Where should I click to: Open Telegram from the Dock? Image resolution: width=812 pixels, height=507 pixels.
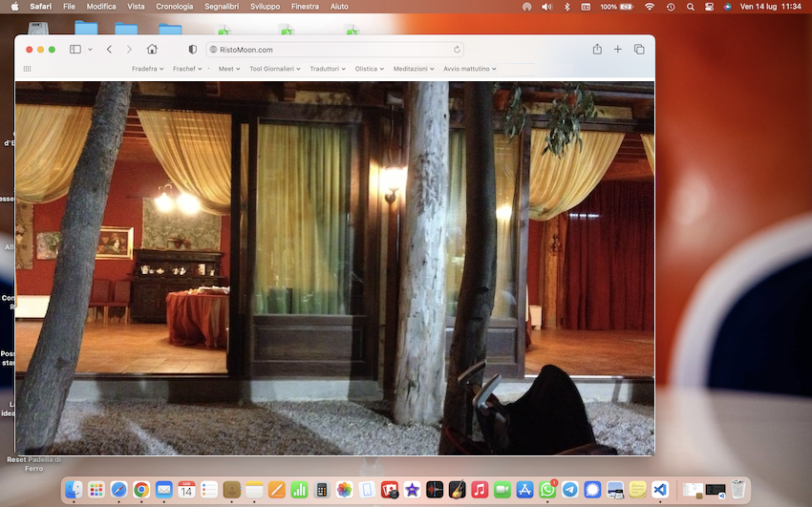(570, 490)
